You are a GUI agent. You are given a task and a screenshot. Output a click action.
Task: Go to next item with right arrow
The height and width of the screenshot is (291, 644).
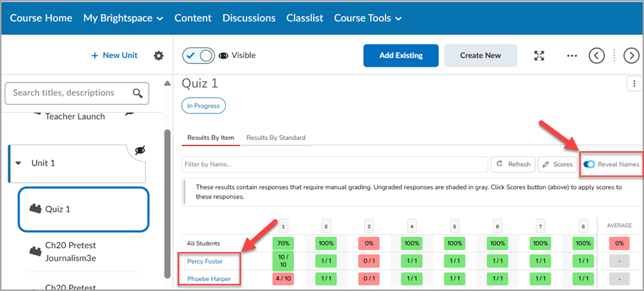[631, 56]
